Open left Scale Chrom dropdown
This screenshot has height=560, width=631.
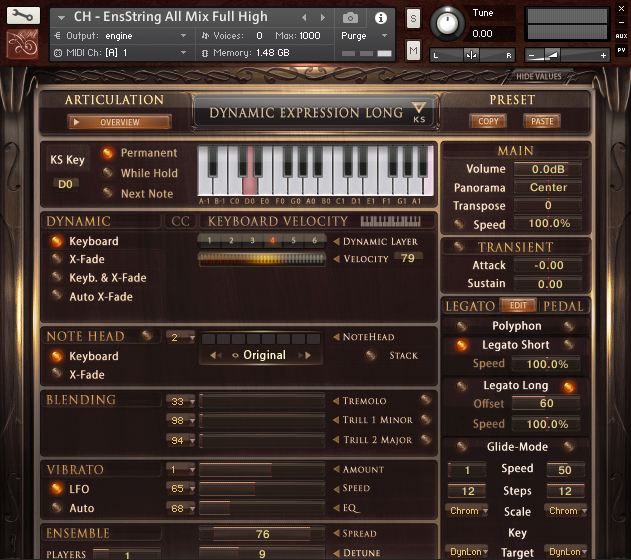[x=467, y=511]
